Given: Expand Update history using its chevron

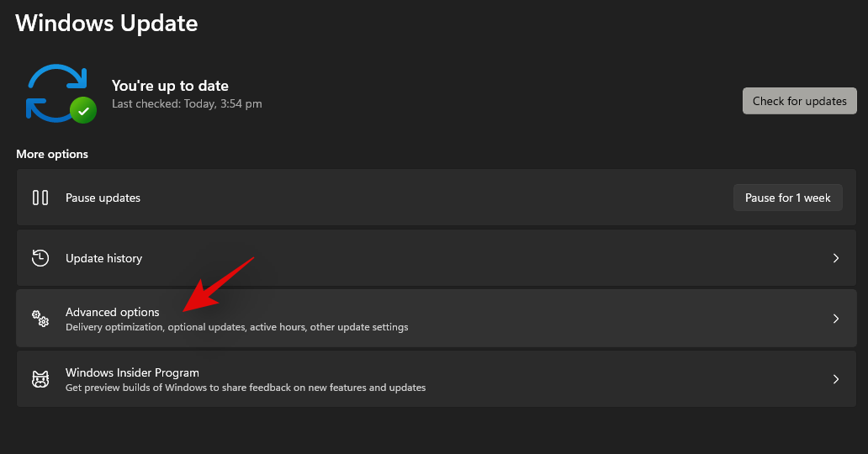Looking at the screenshot, I should tap(835, 258).
